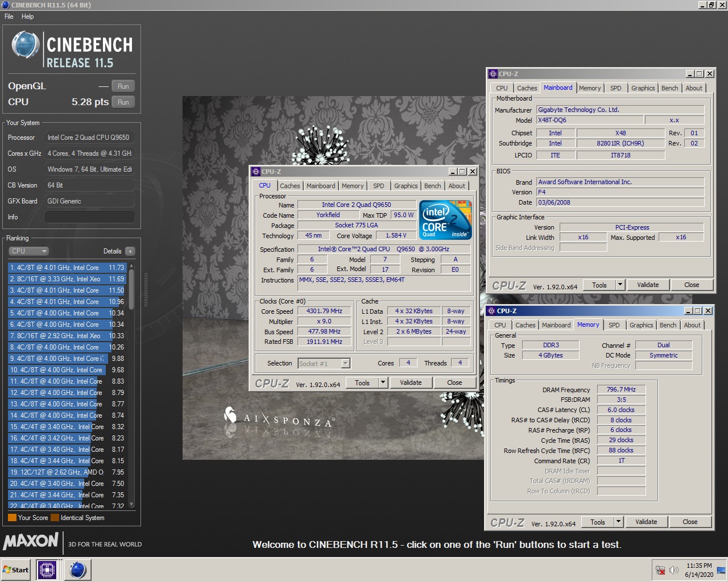The height and width of the screenshot is (582, 728).
Task: Open the File menu
Action: [x=9, y=16]
